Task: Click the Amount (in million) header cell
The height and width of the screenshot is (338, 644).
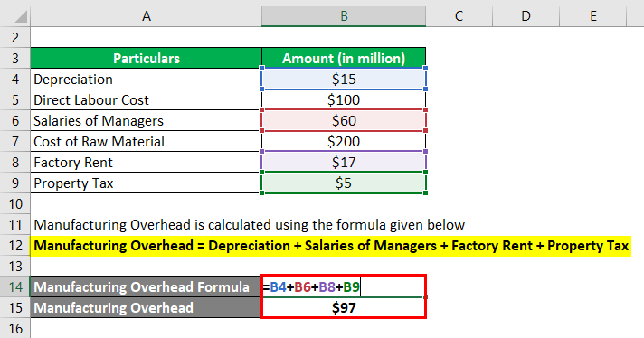Action: (x=344, y=58)
